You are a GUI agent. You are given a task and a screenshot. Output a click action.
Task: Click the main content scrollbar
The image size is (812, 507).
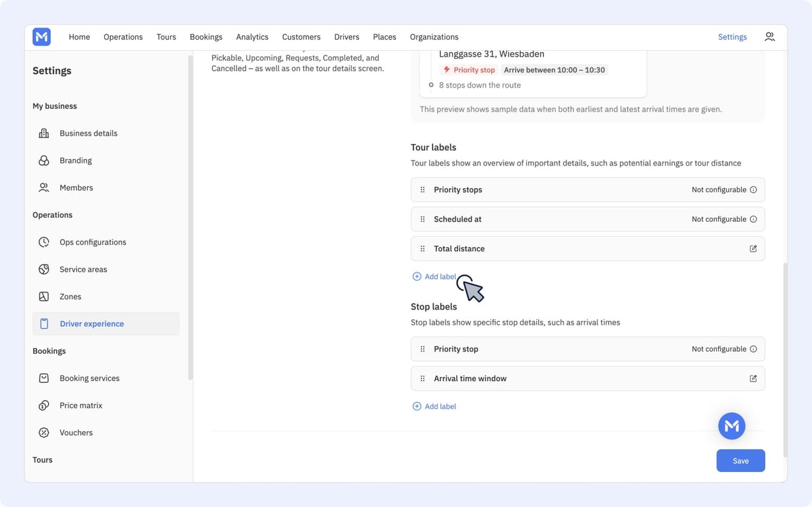pos(785,360)
